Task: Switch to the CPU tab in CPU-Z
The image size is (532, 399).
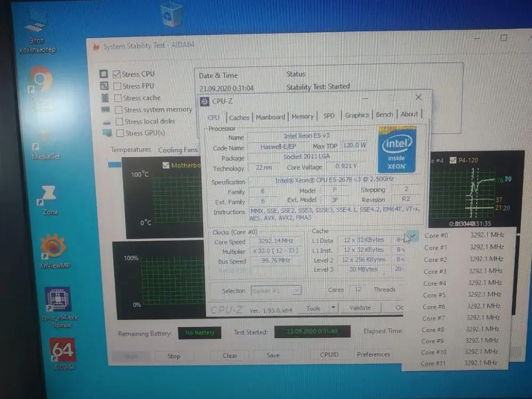Action: 213,118
